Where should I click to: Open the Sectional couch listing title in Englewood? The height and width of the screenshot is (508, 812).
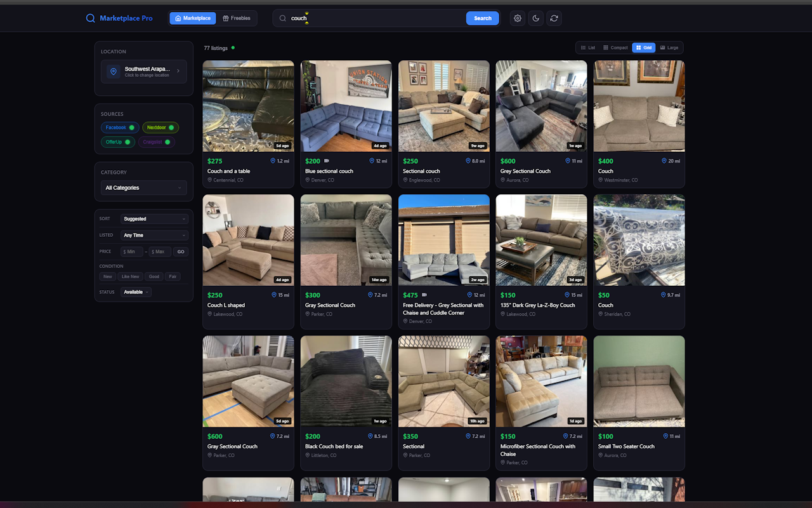pyautogui.click(x=421, y=171)
